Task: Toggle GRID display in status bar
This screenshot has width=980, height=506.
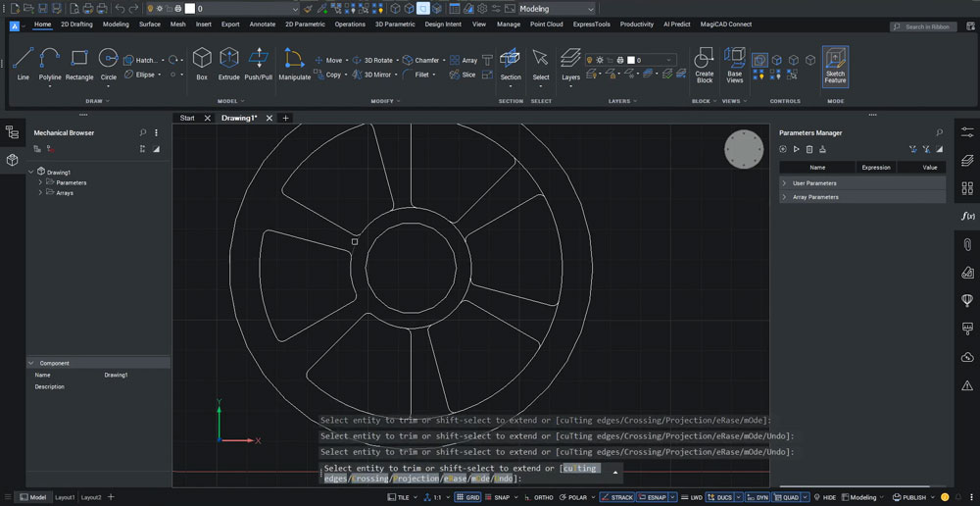Action: point(467,497)
